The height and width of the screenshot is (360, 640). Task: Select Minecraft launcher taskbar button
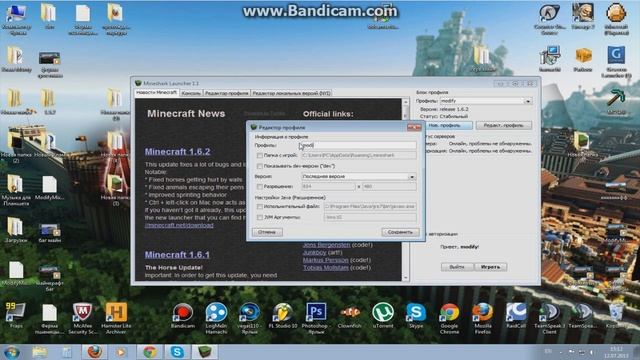[205, 352]
